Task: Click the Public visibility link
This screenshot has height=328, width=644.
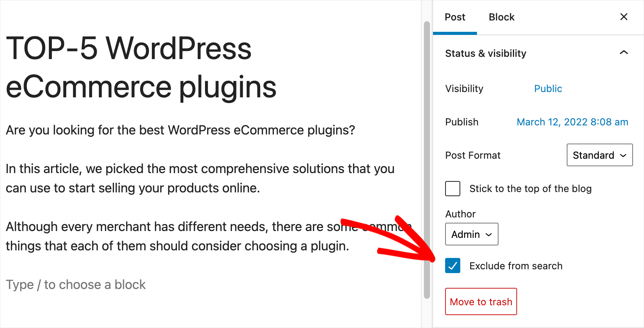Action: click(x=548, y=88)
